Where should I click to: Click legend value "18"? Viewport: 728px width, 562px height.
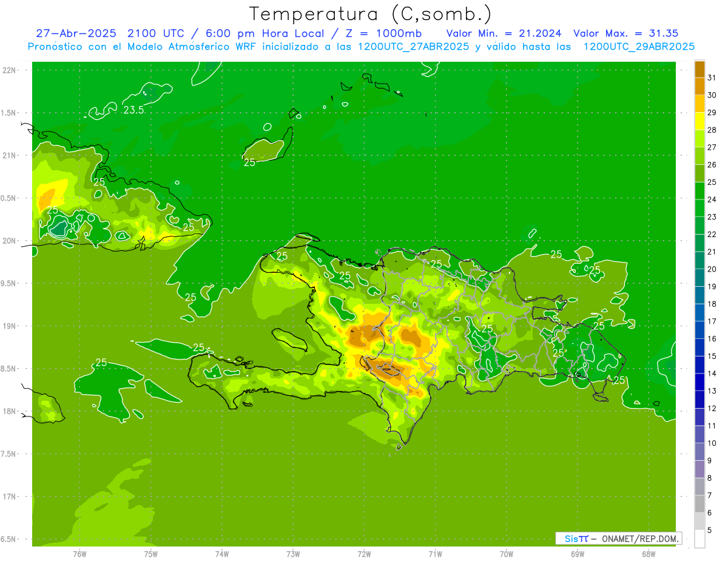tap(712, 304)
